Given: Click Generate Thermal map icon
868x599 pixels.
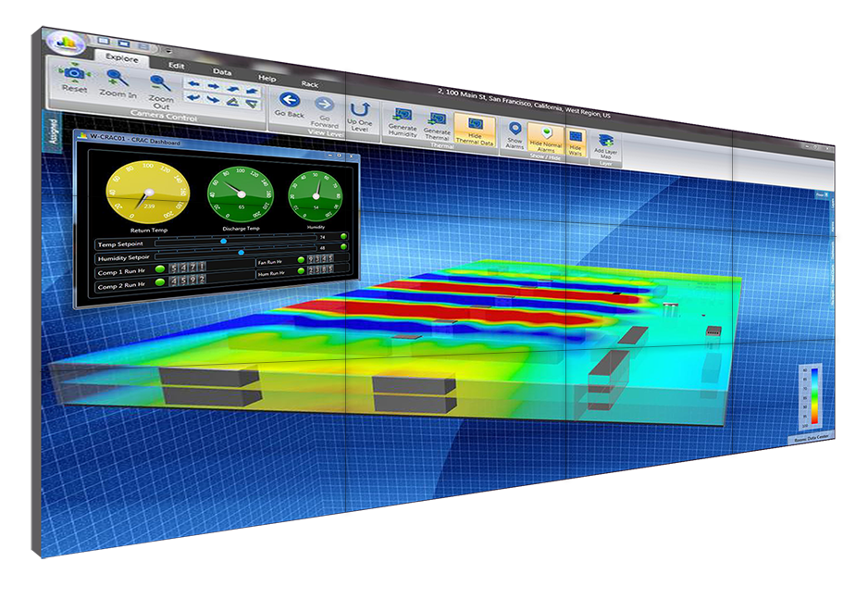Looking at the screenshot, I should pos(438,119).
